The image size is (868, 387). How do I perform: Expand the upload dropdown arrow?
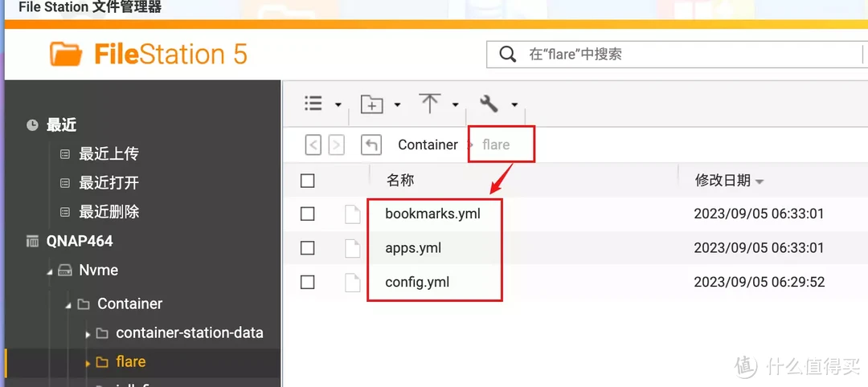455,104
